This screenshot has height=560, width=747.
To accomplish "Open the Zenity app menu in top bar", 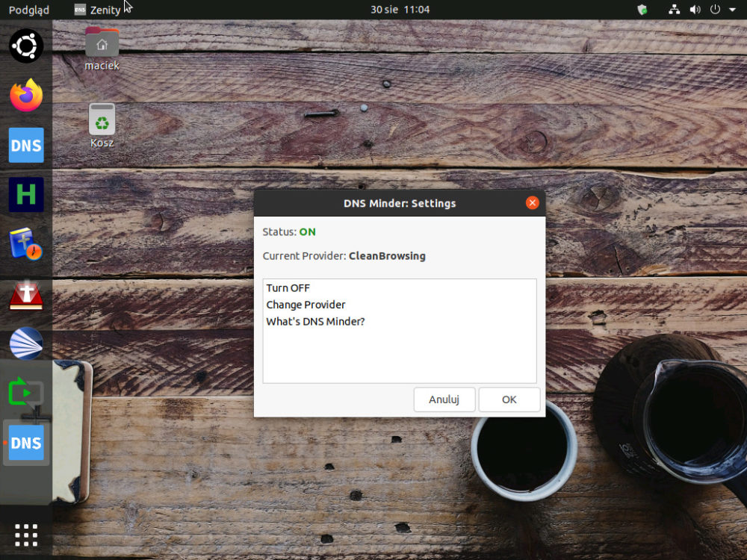I will pos(98,10).
